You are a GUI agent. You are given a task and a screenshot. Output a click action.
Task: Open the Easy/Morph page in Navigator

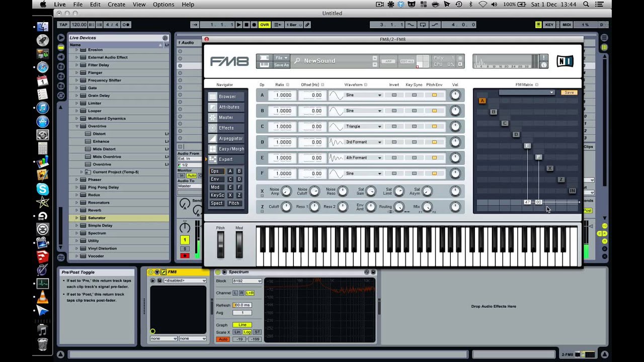point(226,149)
